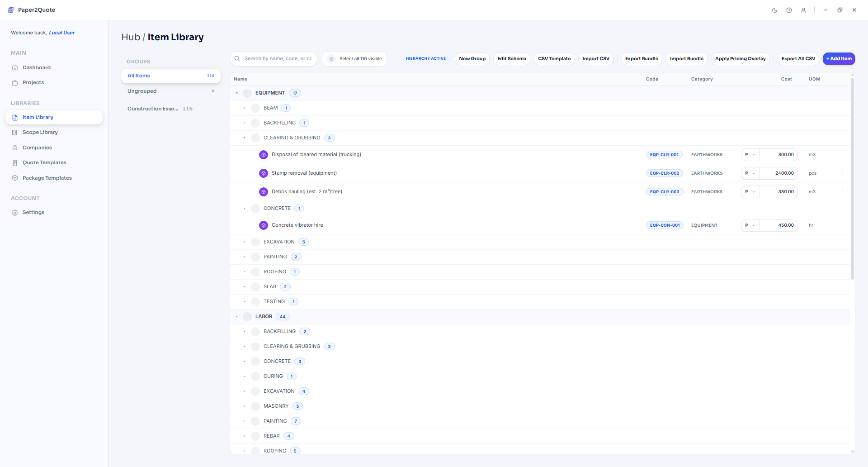This screenshot has width=868, height=467.
Task: Expand the SLAB subgroup
Action: pyautogui.click(x=245, y=287)
